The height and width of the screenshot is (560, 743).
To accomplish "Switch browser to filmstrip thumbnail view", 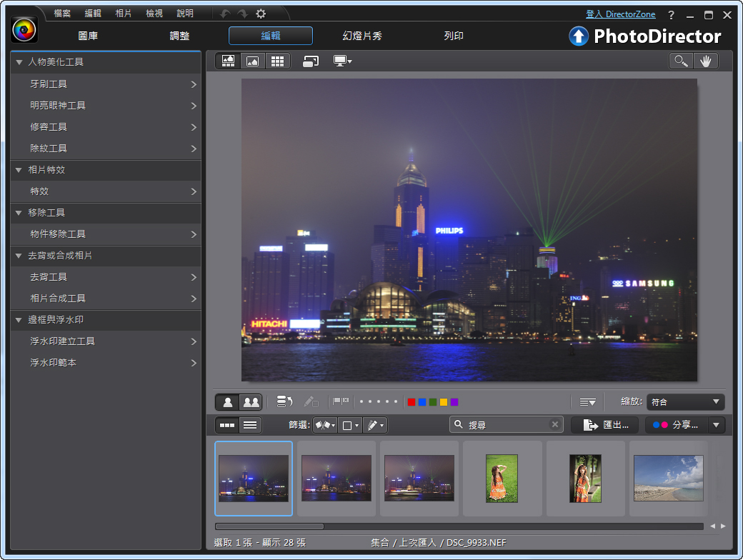I will click(x=227, y=425).
